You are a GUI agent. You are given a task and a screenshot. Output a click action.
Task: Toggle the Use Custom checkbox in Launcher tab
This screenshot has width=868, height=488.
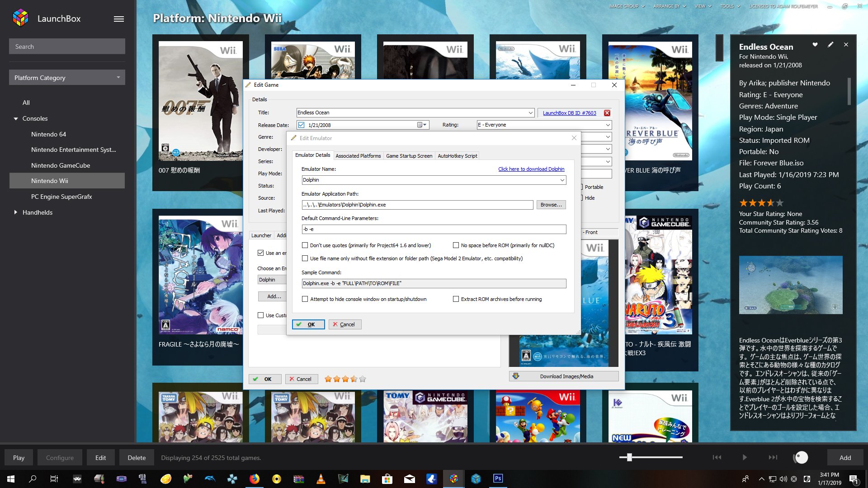tap(261, 315)
